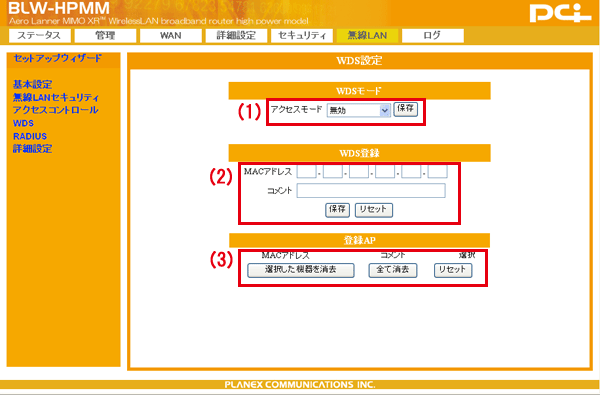Focus the コメント text field
600x395 pixels.
pyautogui.click(x=371, y=191)
